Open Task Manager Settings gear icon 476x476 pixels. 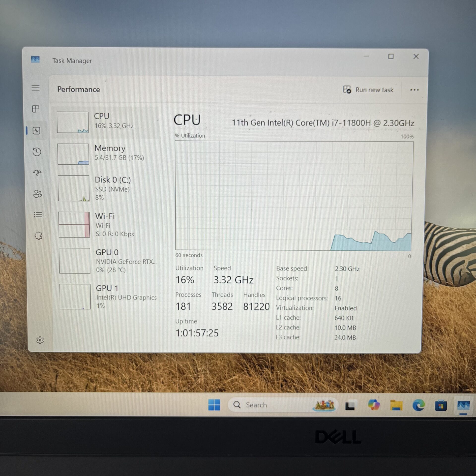pos(40,340)
